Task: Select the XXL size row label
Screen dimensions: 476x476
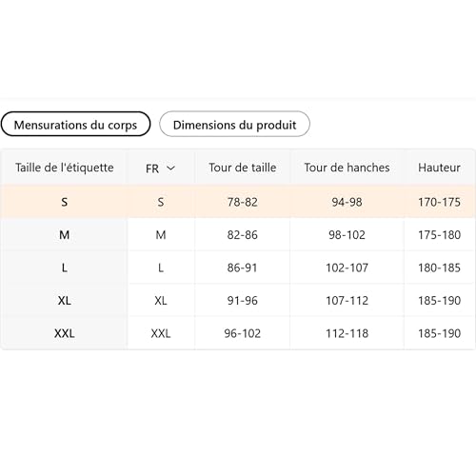Action: pyautogui.click(x=65, y=333)
